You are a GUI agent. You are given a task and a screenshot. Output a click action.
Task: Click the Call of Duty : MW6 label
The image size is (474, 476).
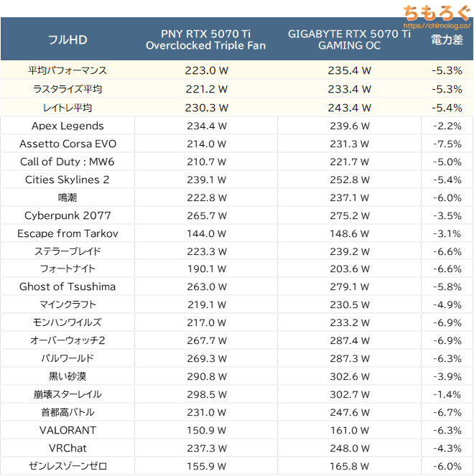(x=68, y=162)
